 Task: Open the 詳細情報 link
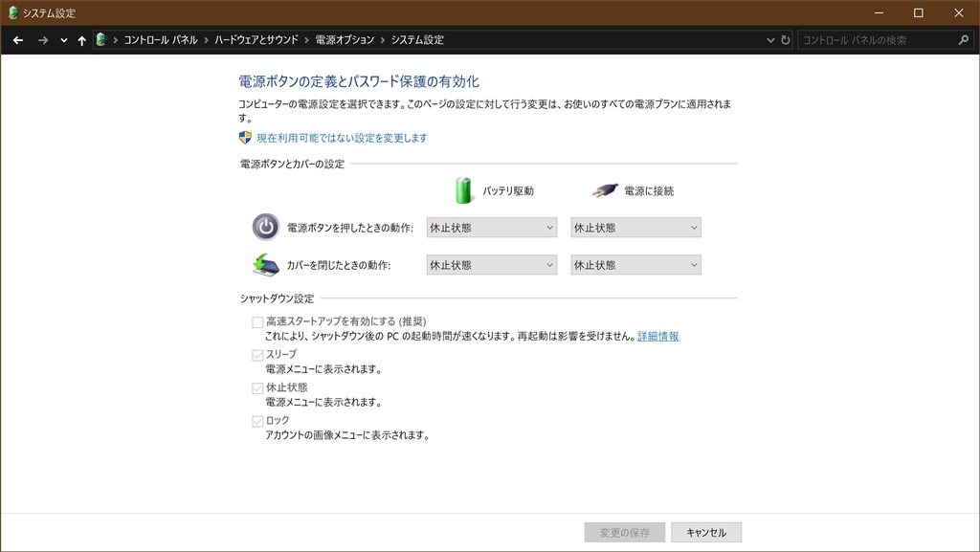(x=658, y=336)
